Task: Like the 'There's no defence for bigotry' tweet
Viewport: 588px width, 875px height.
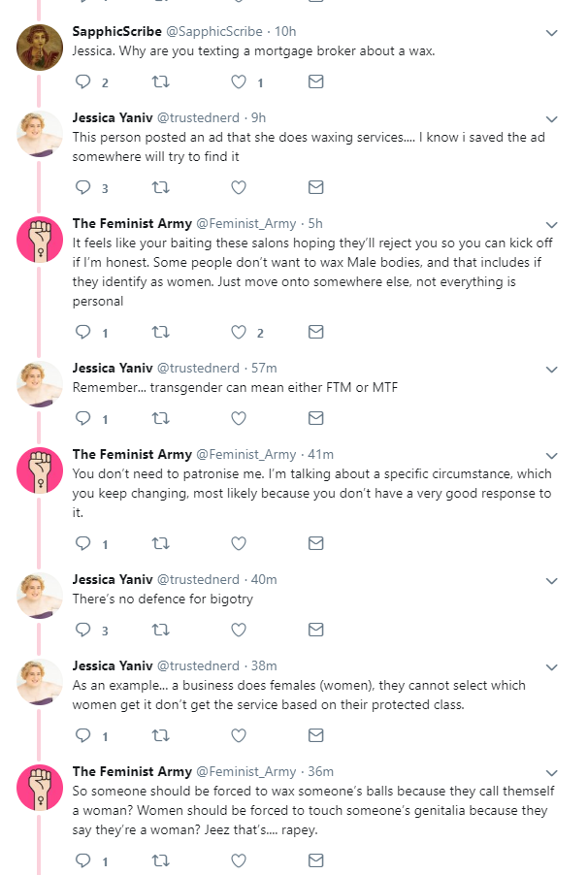Action: click(x=239, y=630)
